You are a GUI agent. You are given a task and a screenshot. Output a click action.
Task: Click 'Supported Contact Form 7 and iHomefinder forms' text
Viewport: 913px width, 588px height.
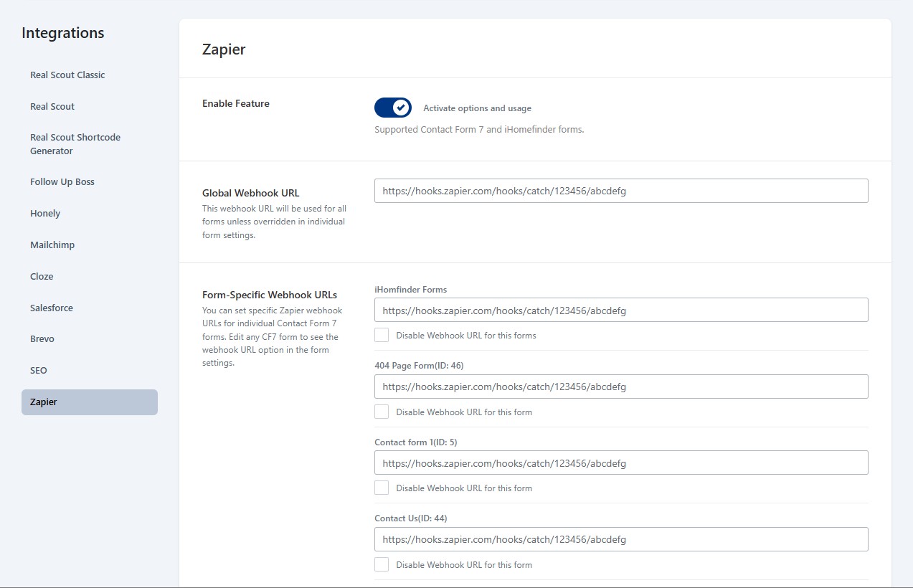pyautogui.click(x=479, y=130)
